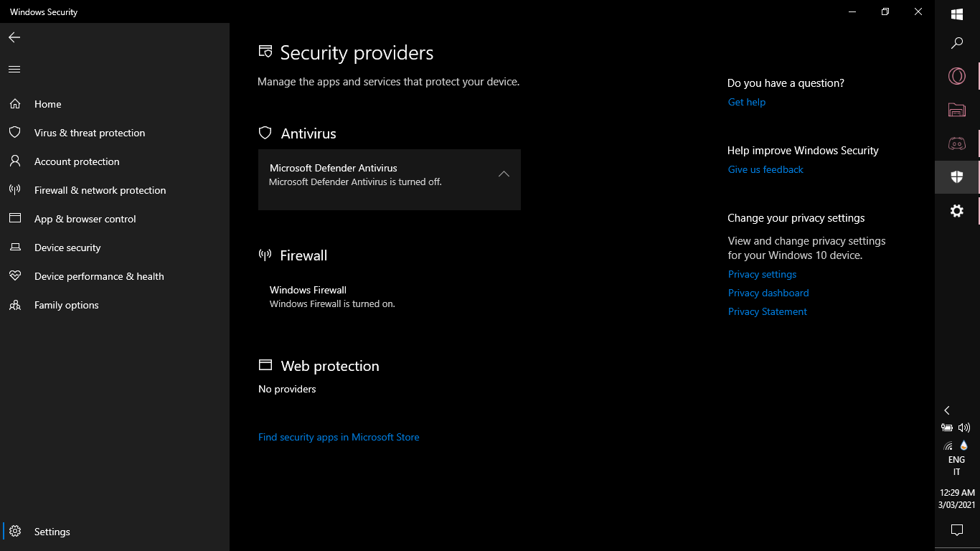
Task: Open the Family options icon
Action: click(14, 305)
